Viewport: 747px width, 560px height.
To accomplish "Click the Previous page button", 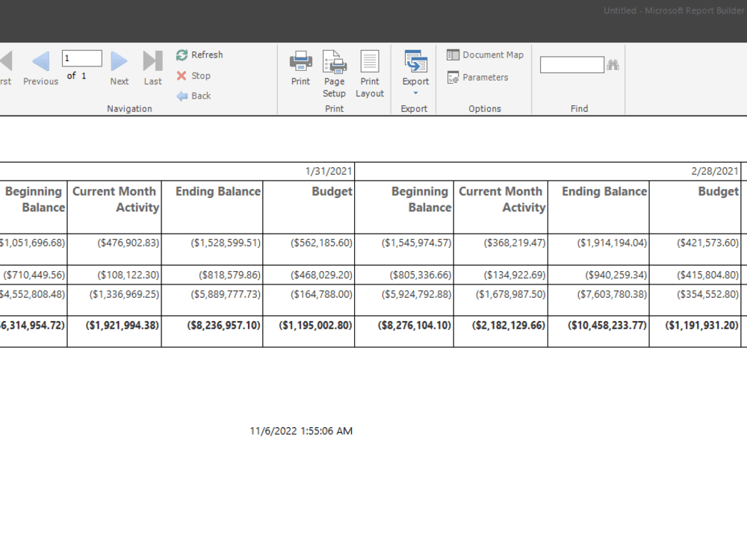I will pyautogui.click(x=40, y=61).
